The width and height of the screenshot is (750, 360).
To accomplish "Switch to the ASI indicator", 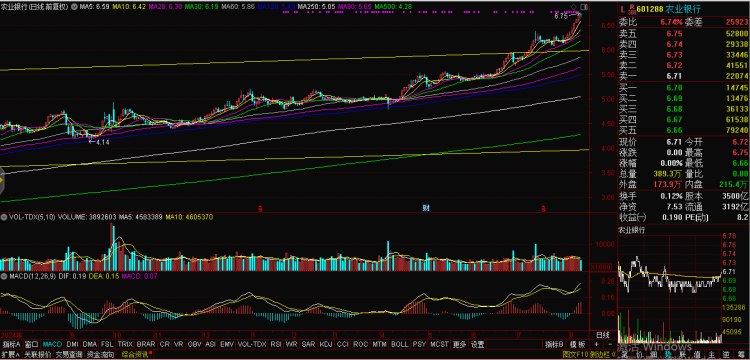I will point(210,344).
